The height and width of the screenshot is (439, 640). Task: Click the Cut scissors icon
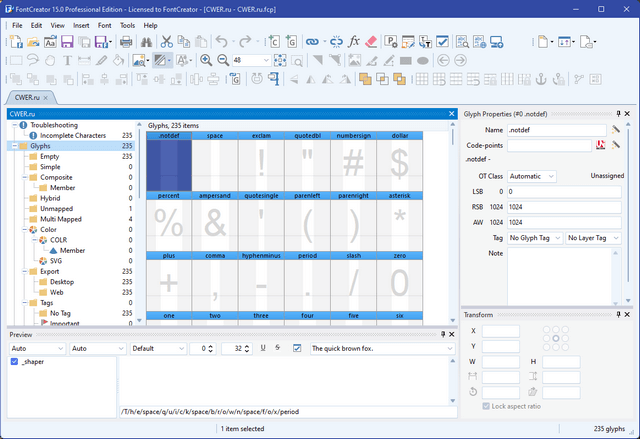click(x=167, y=42)
